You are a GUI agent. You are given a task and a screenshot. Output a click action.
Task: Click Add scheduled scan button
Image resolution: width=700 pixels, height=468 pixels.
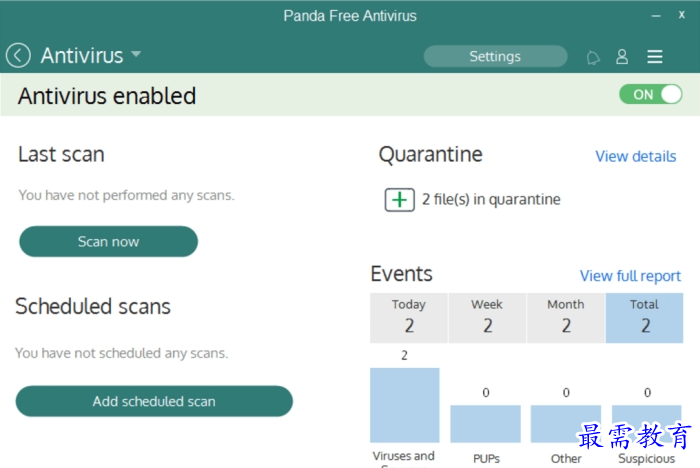pos(154,401)
